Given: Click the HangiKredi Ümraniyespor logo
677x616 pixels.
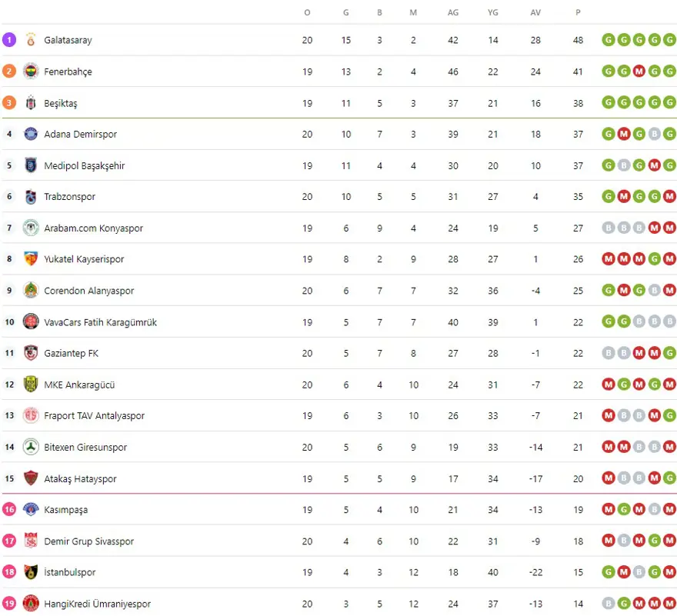Looking at the screenshot, I should click(x=31, y=604).
